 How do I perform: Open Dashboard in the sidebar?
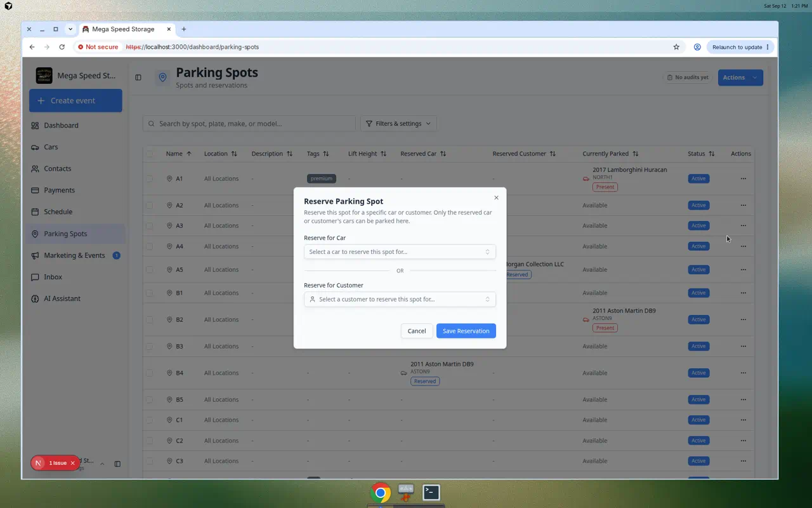coord(75,126)
